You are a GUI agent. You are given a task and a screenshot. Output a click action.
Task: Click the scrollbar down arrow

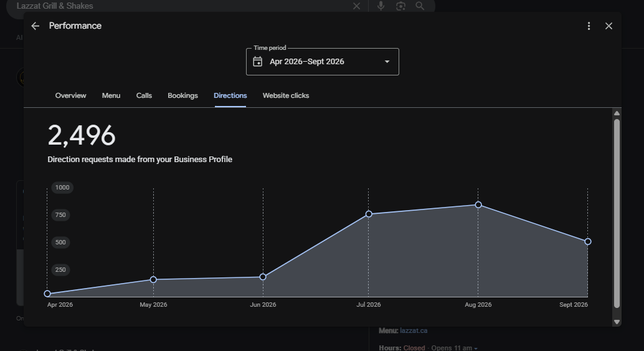click(x=617, y=322)
